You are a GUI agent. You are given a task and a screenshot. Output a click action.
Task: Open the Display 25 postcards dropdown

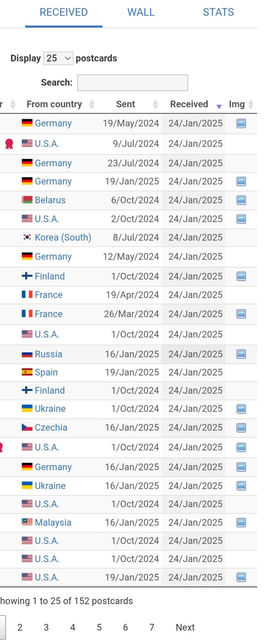tap(58, 58)
